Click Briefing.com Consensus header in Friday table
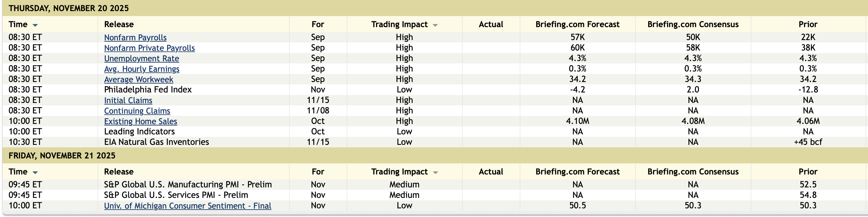This screenshot has height=217, width=868. pos(693,171)
